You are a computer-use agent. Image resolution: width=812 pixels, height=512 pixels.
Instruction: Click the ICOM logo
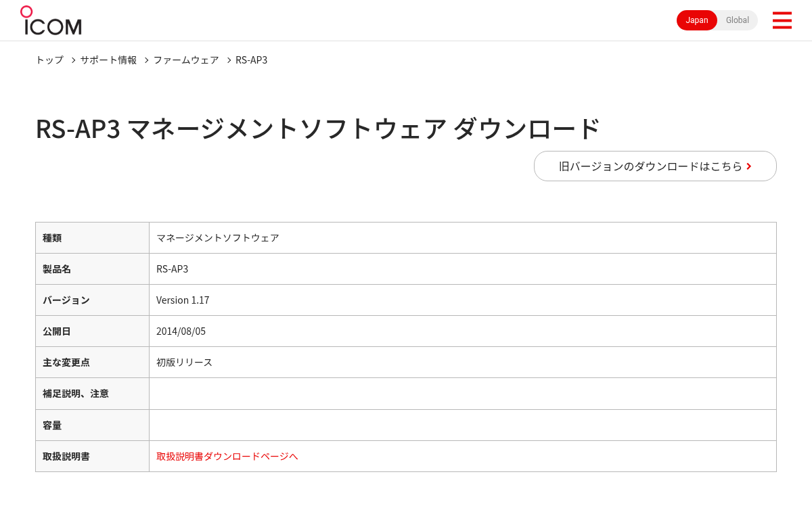tap(51, 20)
